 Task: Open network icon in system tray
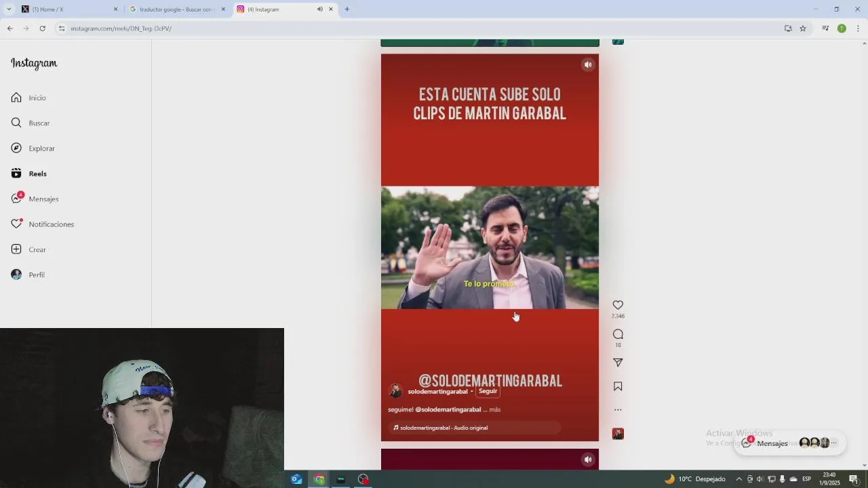pos(771,479)
